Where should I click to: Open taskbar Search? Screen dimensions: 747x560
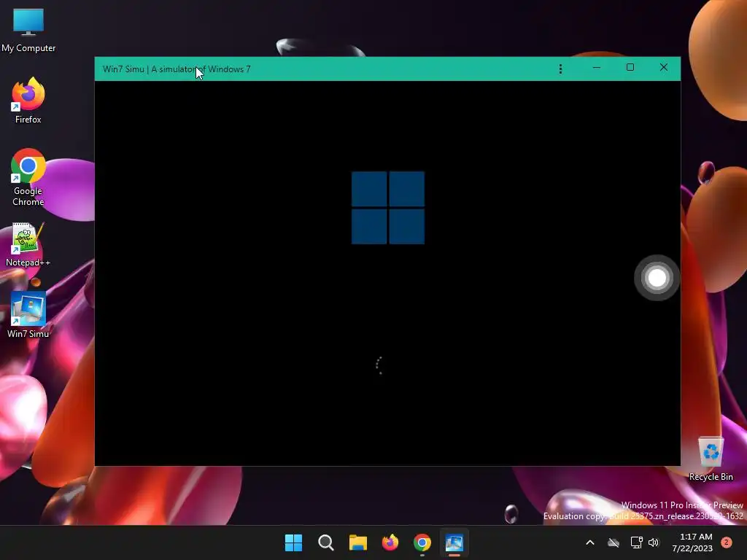point(326,542)
